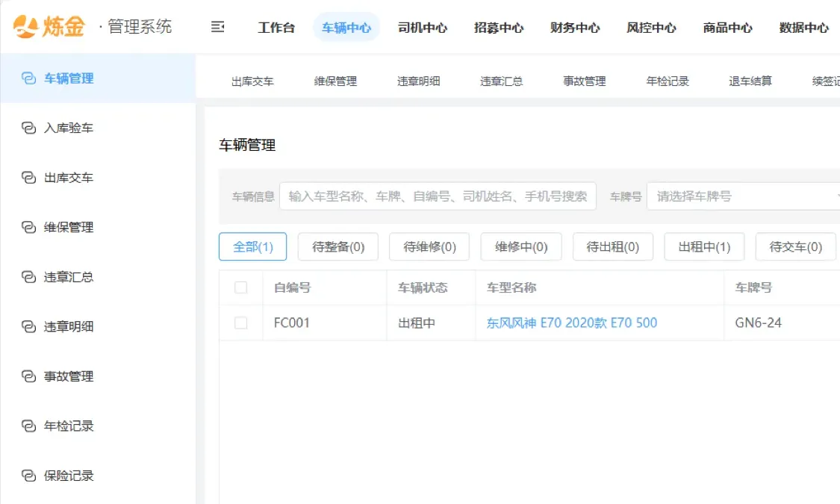Switch to the 司机中心 top menu
The height and width of the screenshot is (504, 840).
[423, 28]
